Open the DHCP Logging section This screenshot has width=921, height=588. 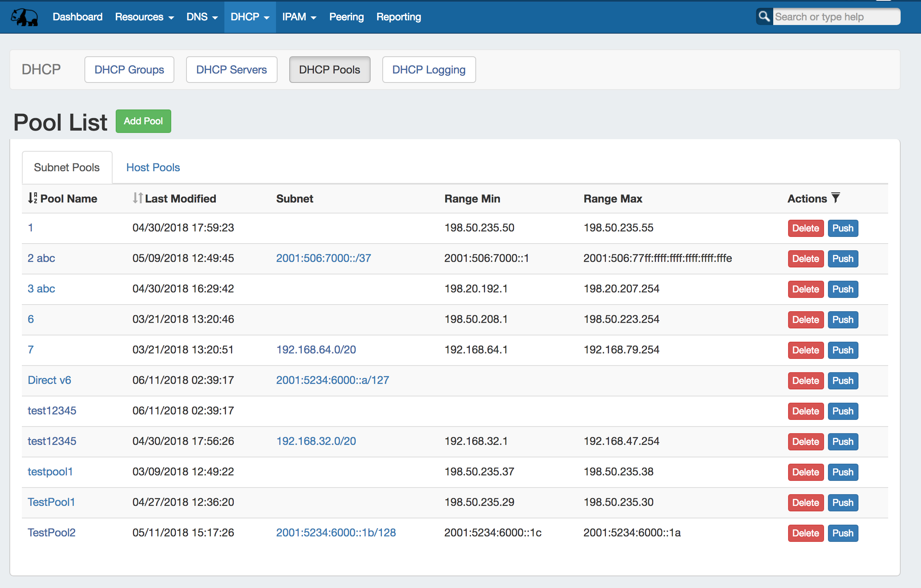pyautogui.click(x=428, y=70)
